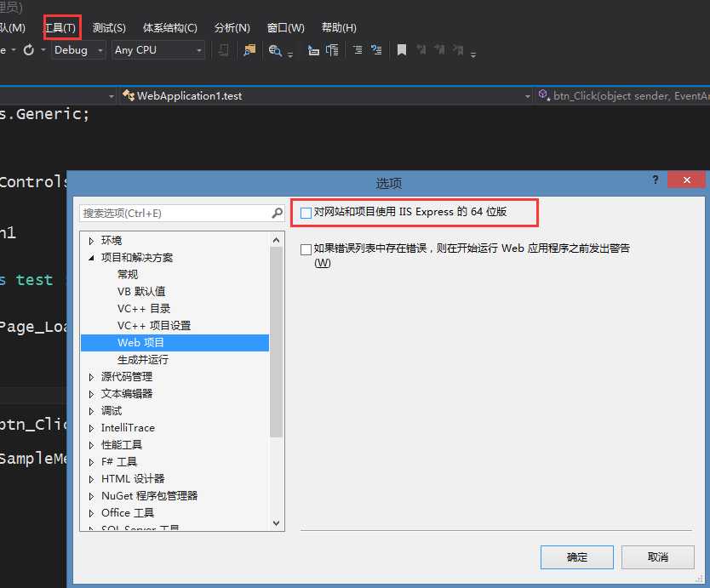Click the previous bookmark icon
Image resolution: width=710 pixels, height=588 pixels.
coord(421,49)
